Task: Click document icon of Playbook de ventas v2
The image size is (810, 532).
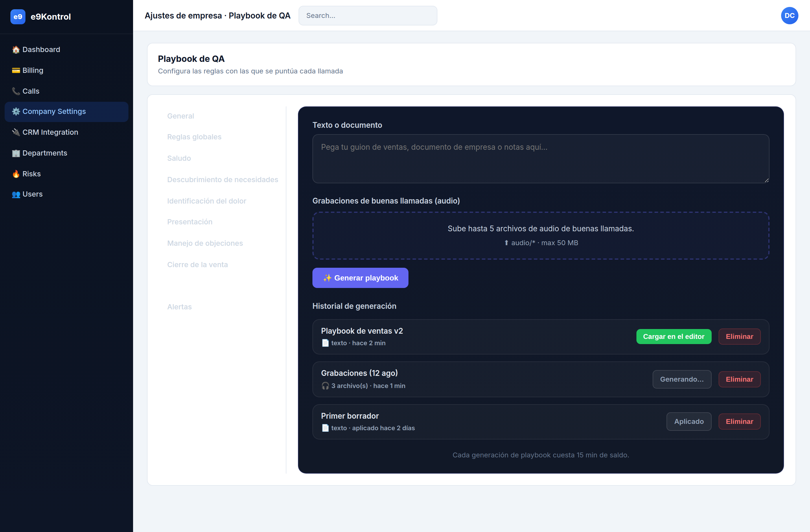Action: 325,343
